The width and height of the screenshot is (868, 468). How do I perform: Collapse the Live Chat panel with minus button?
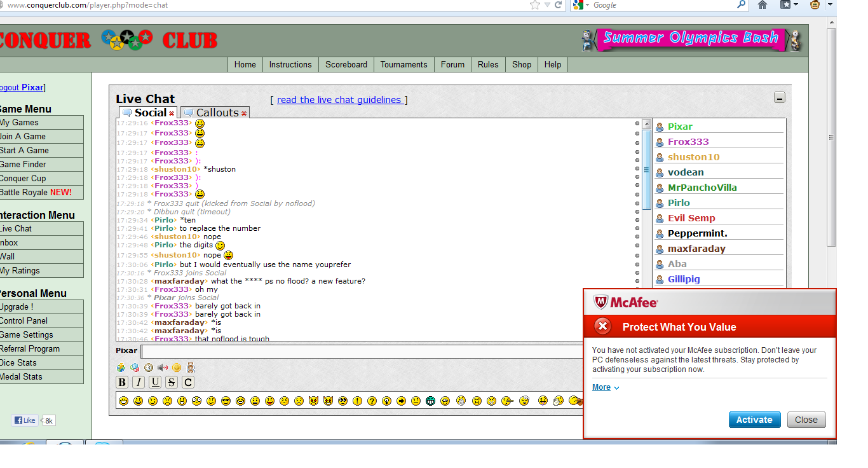pyautogui.click(x=780, y=98)
